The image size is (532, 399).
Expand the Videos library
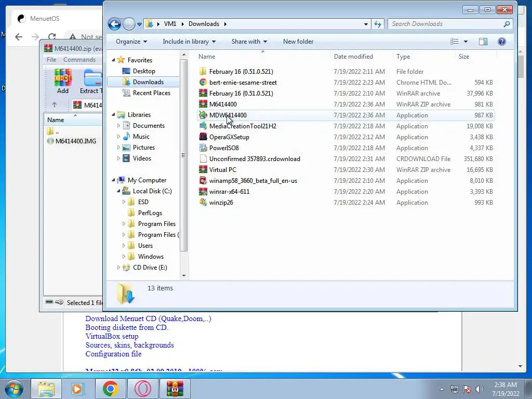(118, 158)
